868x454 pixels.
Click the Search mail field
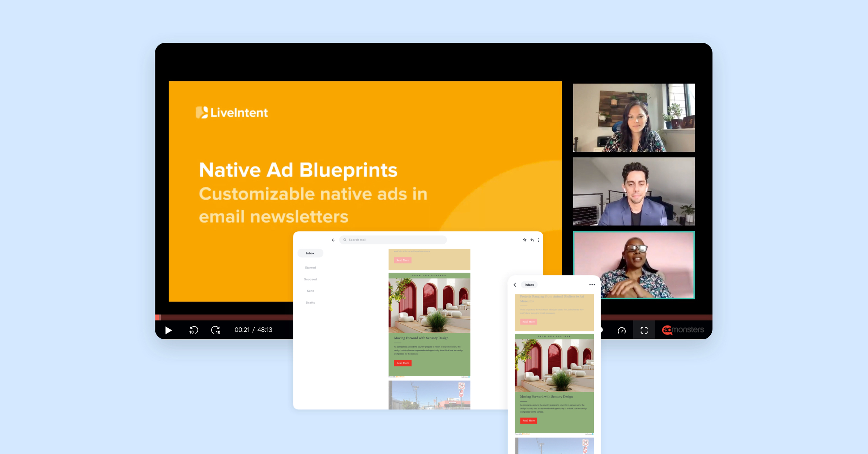click(x=393, y=240)
